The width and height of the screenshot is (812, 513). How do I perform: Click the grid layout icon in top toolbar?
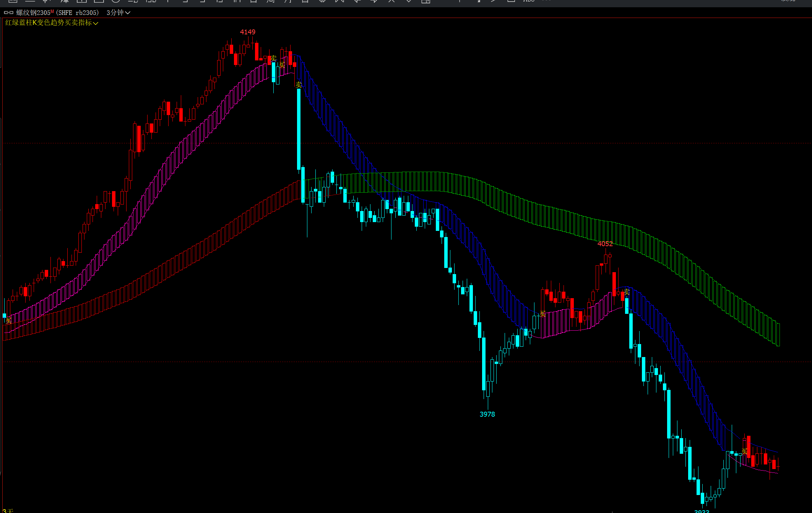click(426, 1)
